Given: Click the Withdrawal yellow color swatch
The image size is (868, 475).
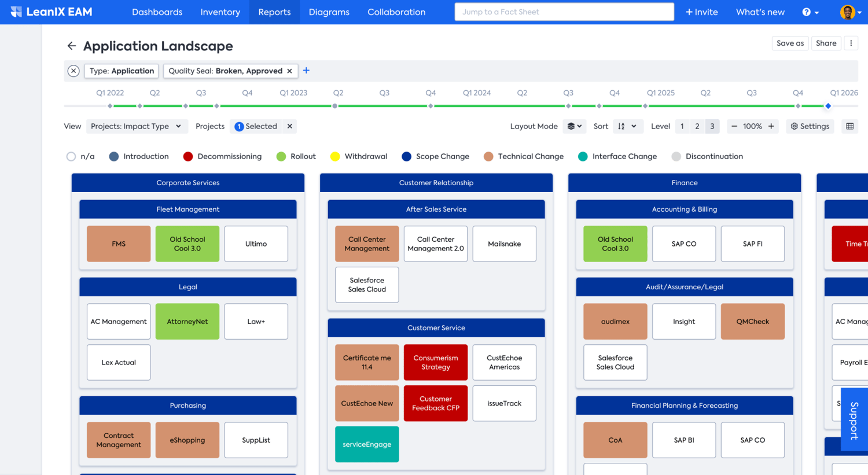Looking at the screenshot, I should (x=334, y=156).
